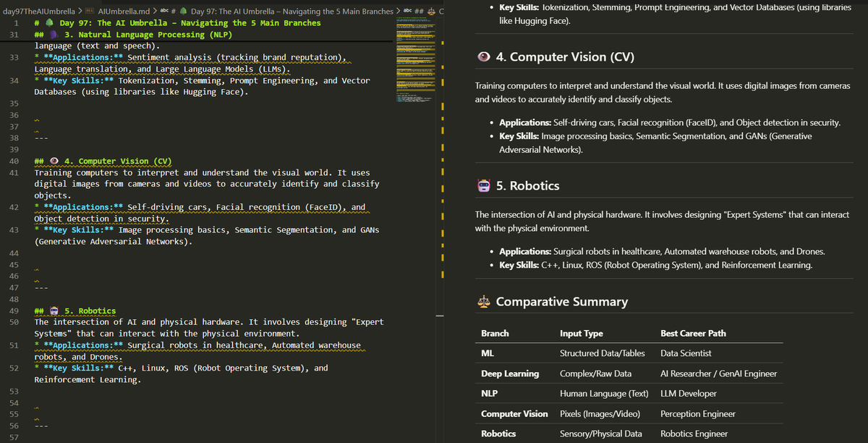Click '---' separator text on line 38
This screenshot has height=443, width=868.
pyautogui.click(x=42, y=138)
